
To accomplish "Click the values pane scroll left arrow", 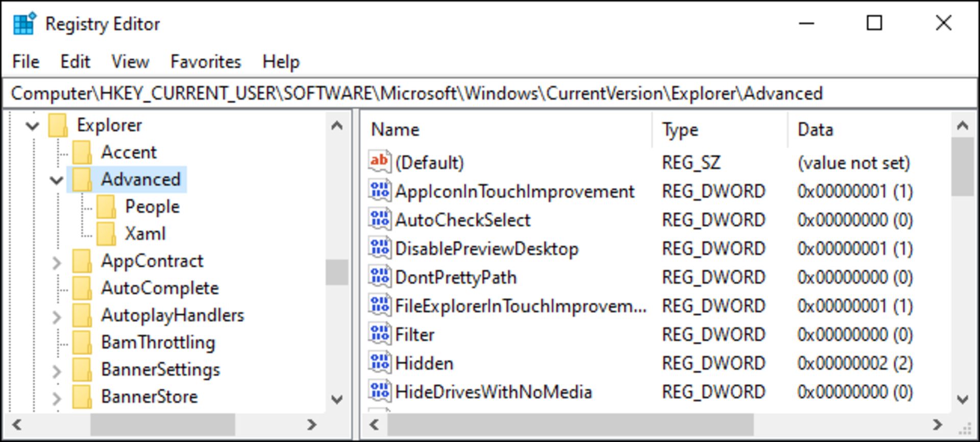I will pyautogui.click(x=374, y=424).
